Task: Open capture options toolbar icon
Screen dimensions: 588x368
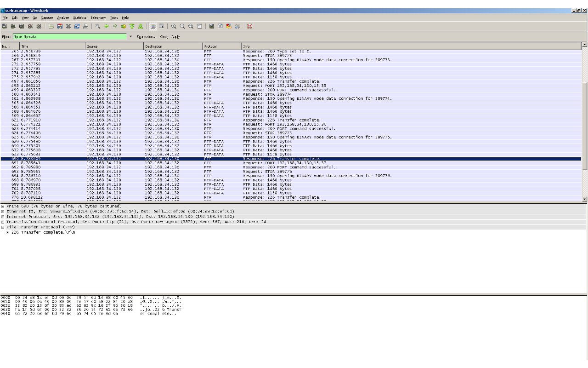Action: coord(13,26)
